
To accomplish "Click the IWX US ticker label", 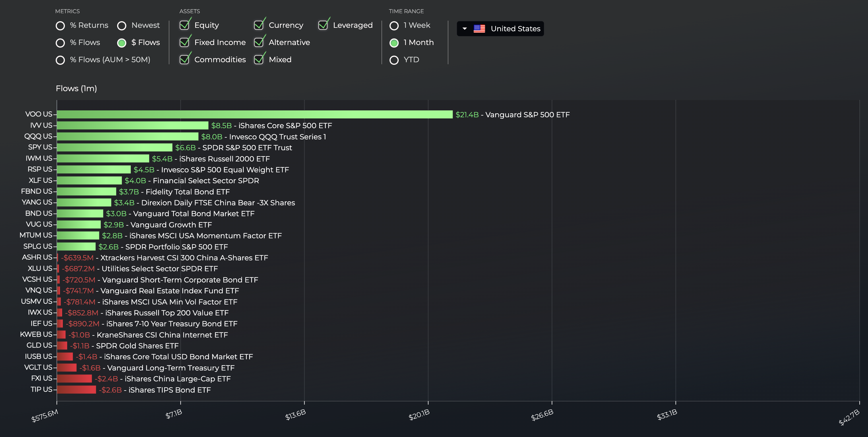I will (x=40, y=313).
